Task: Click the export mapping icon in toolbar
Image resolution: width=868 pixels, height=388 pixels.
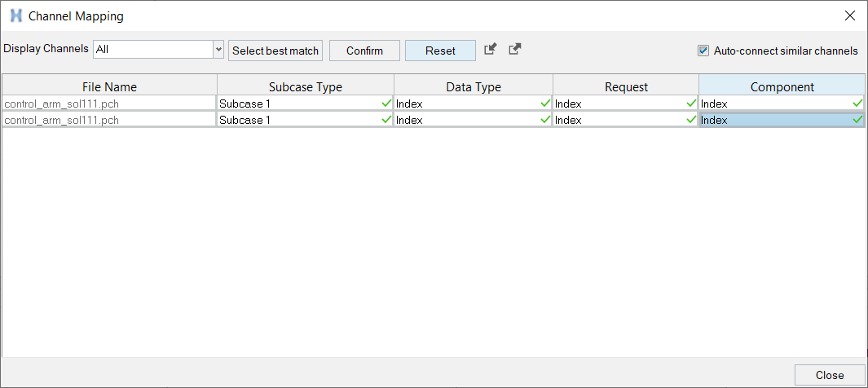Action: pos(515,49)
